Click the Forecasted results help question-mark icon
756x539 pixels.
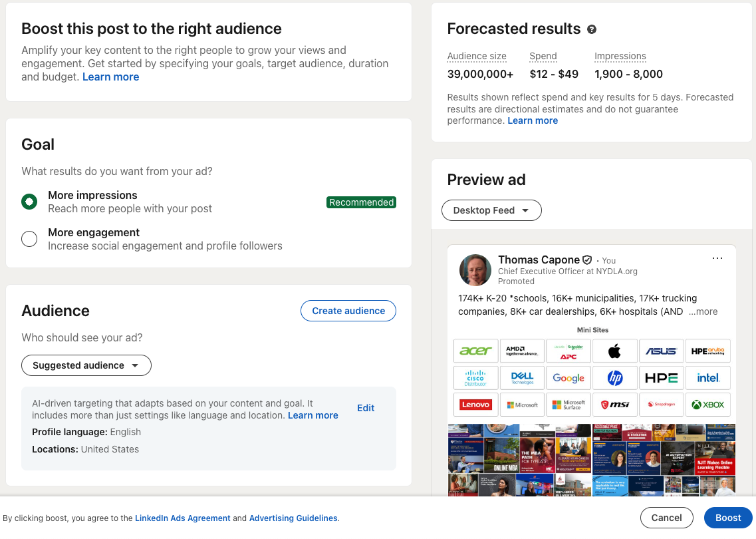coord(592,29)
